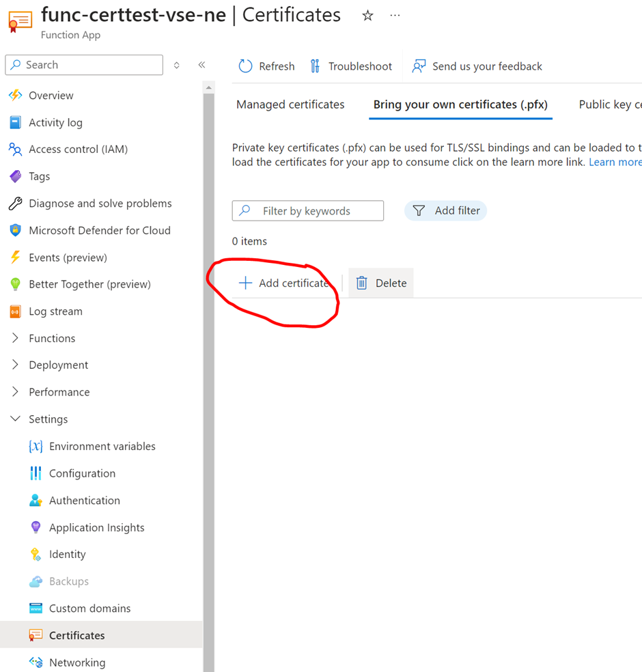
Task: Collapse the sidebar with double chevron
Action: pos(201,65)
